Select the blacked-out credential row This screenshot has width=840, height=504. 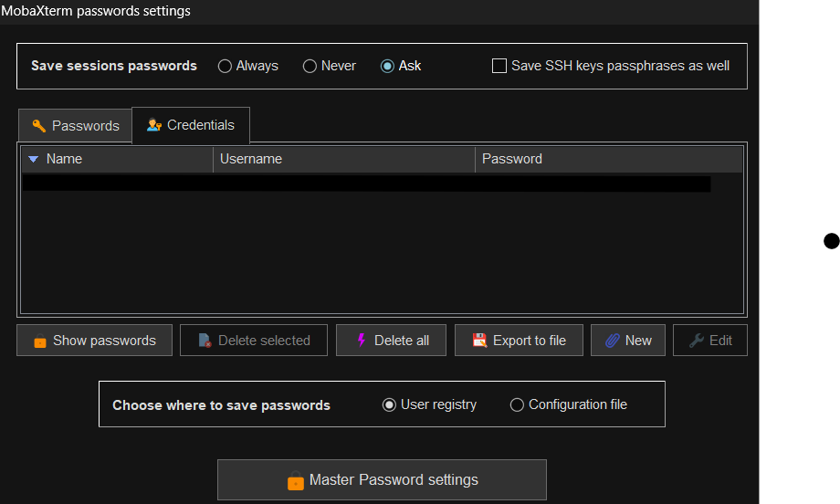coord(366,184)
